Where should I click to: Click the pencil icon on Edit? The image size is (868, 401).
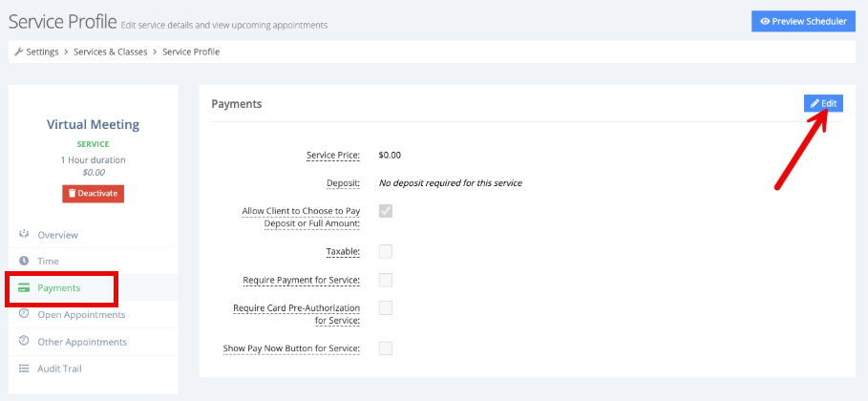coord(815,103)
